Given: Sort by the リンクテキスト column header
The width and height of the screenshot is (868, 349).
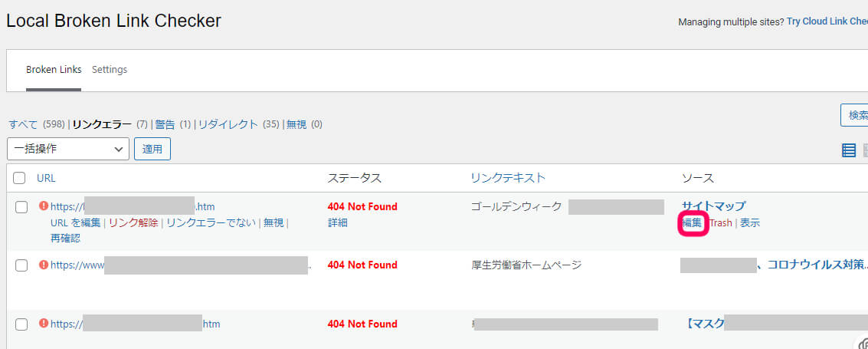Looking at the screenshot, I should pyautogui.click(x=508, y=178).
